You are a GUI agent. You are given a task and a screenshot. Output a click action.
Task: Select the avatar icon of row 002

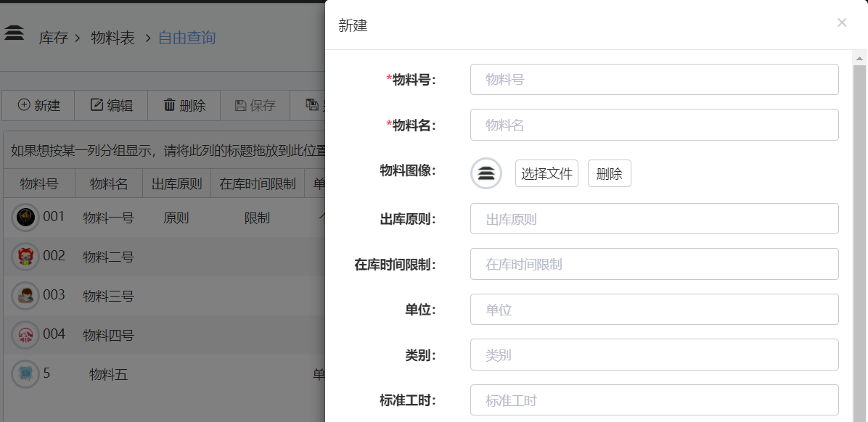(25, 257)
